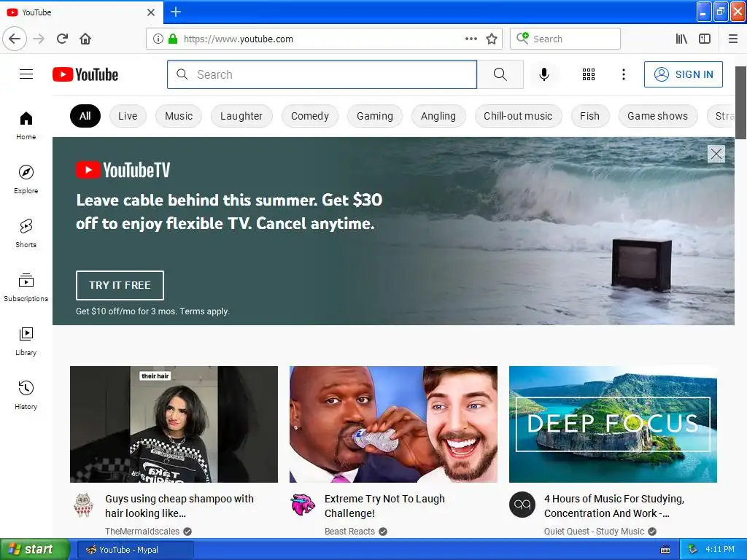Dismiss the YouTube TV banner ad
The width and height of the screenshot is (747, 560).
716,154
